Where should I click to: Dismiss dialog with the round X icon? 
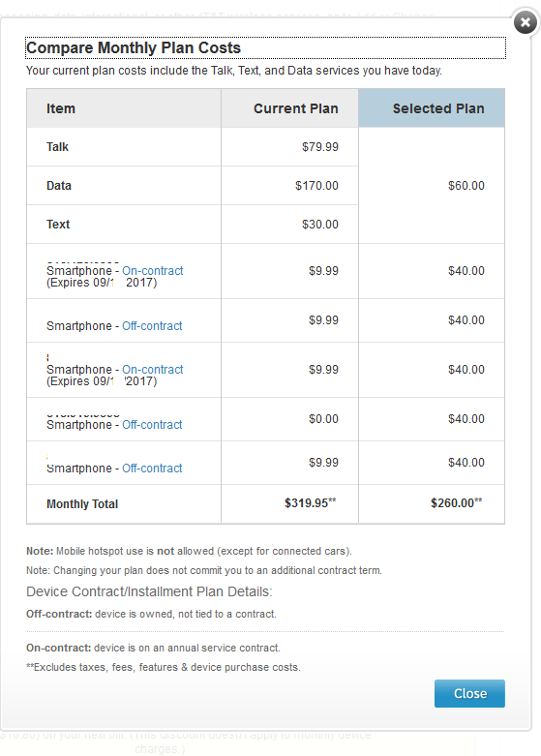pos(526,22)
